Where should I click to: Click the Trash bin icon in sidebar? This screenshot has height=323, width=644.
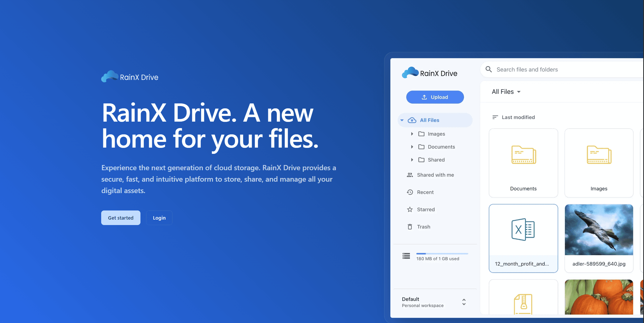[x=410, y=227]
